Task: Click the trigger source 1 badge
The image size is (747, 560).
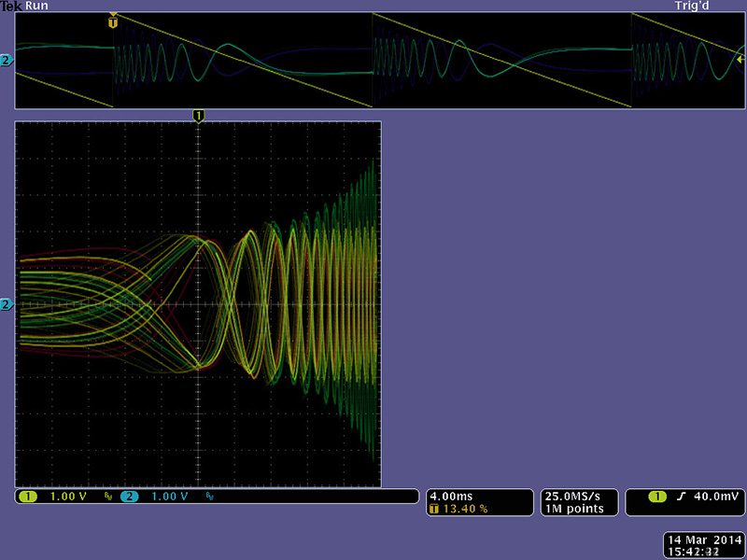Action: click(x=656, y=497)
